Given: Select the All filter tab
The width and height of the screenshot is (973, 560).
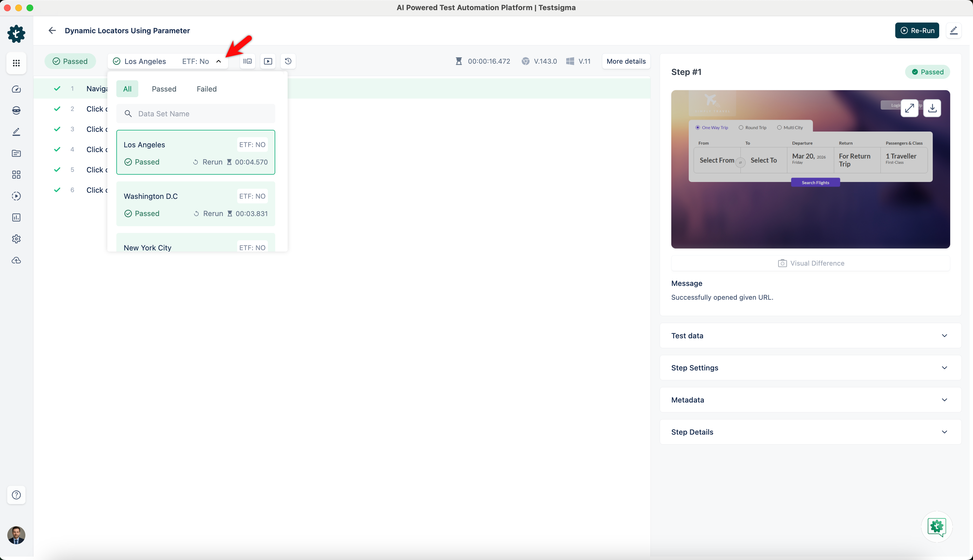Looking at the screenshot, I should [x=127, y=89].
